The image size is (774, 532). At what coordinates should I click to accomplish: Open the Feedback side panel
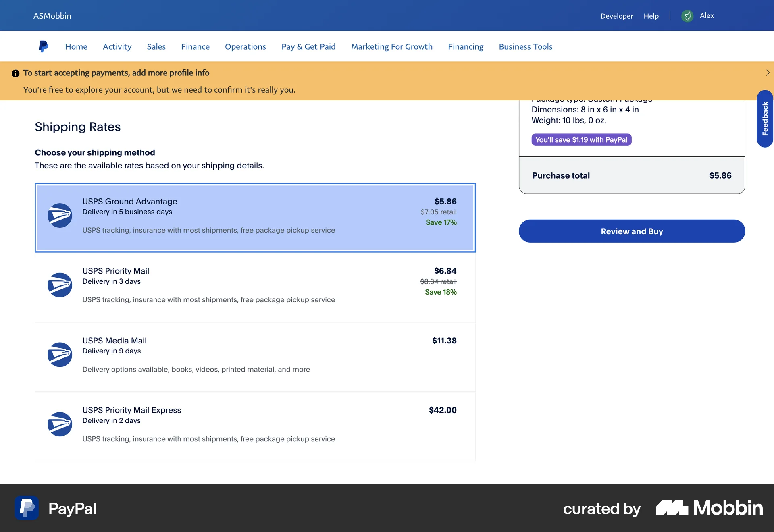[765, 118]
